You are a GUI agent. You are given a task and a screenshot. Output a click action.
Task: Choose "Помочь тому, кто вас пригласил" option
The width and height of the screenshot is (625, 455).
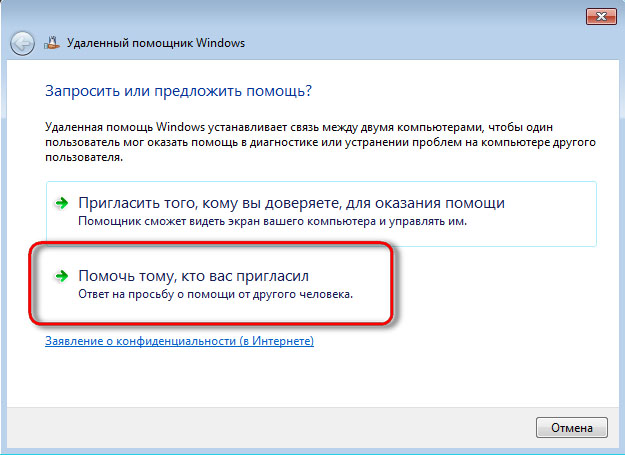tap(211, 284)
